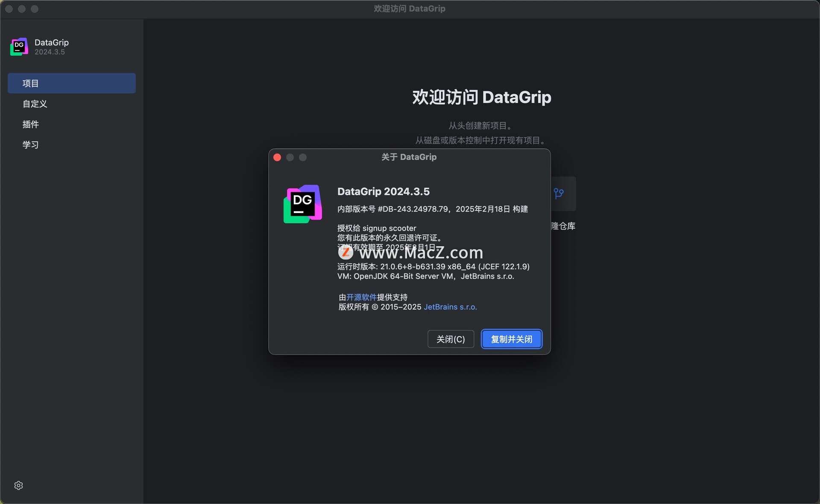Select the 项目 tab in sidebar
The width and height of the screenshot is (820, 504).
pyautogui.click(x=72, y=83)
